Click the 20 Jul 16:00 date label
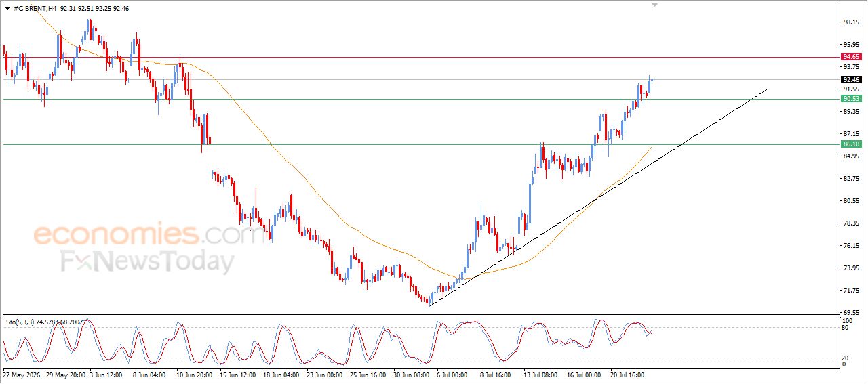868x384 pixels. click(628, 375)
